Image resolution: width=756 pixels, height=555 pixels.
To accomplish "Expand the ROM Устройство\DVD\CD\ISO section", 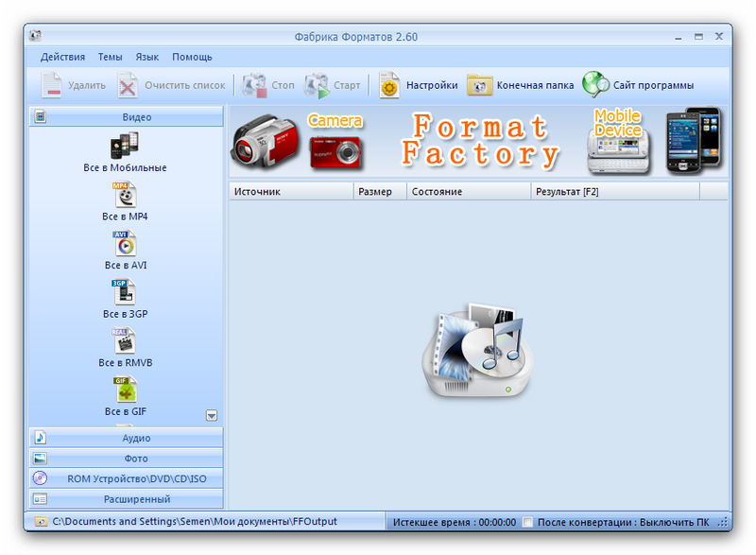I will (x=127, y=478).
